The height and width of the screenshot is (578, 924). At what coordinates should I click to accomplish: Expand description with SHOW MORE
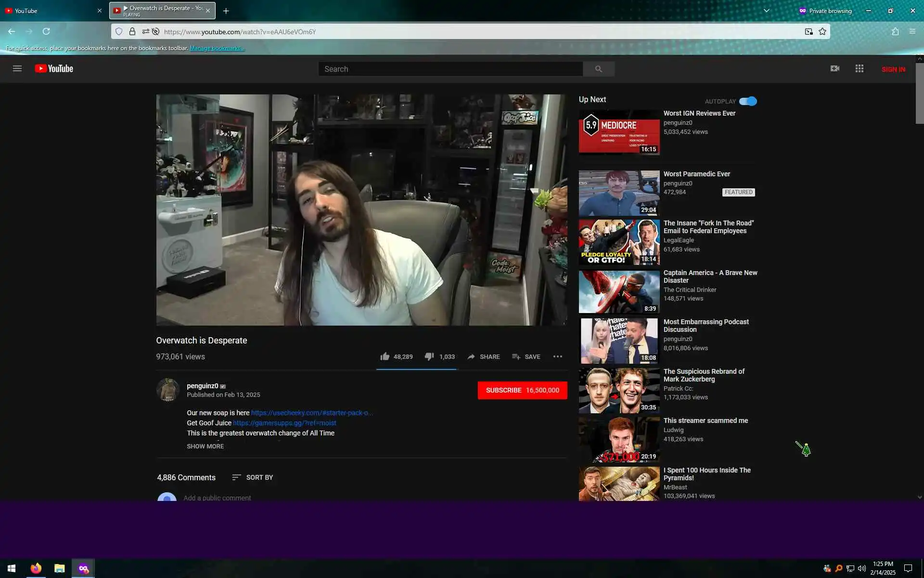[x=205, y=446]
